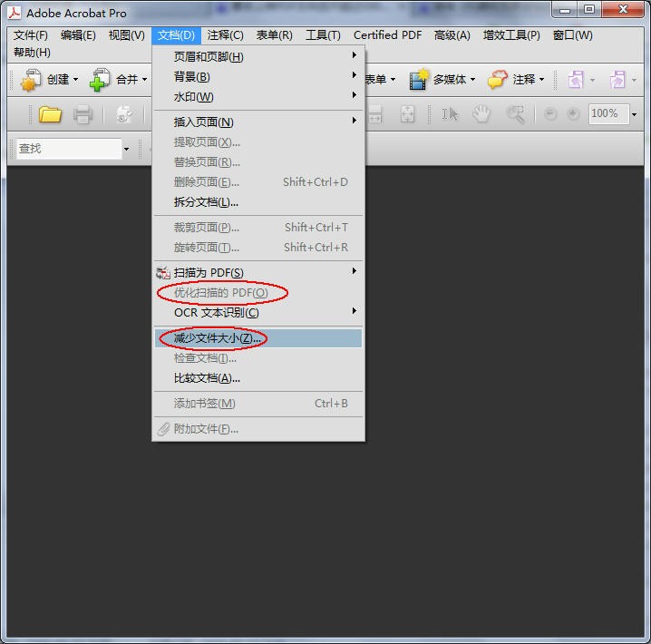Image resolution: width=651 pixels, height=644 pixels.
Task: Open the Combine dropdown arrow
Action: [x=144, y=79]
